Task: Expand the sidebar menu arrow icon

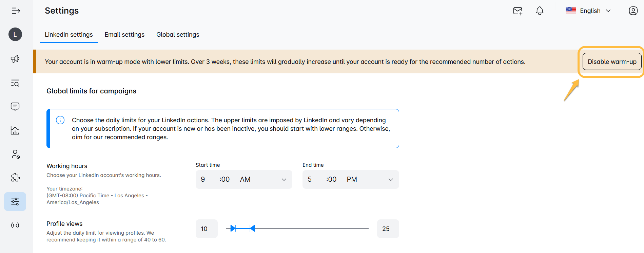Action: point(16,11)
